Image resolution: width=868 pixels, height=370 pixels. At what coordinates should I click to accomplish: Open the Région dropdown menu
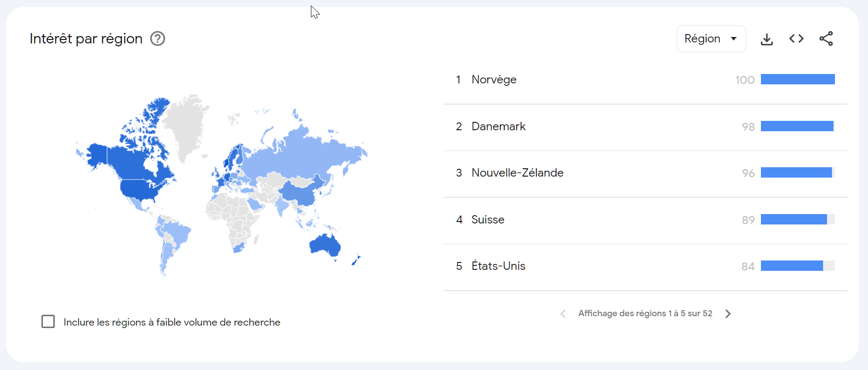pyautogui.click(x=711, y=38)
